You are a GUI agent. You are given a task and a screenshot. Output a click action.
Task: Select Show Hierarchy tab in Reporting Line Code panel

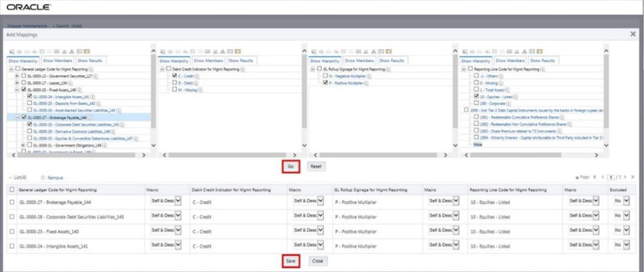[x=476, y=60]
